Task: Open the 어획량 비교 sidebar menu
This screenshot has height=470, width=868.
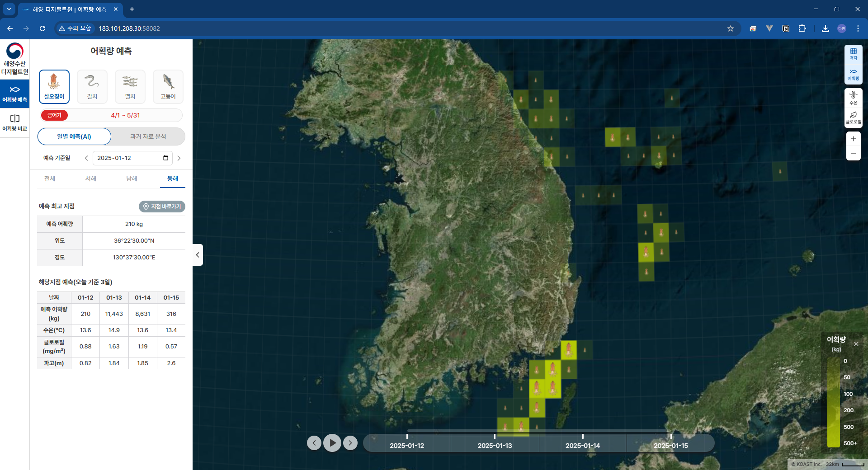Action: (14, 122)
